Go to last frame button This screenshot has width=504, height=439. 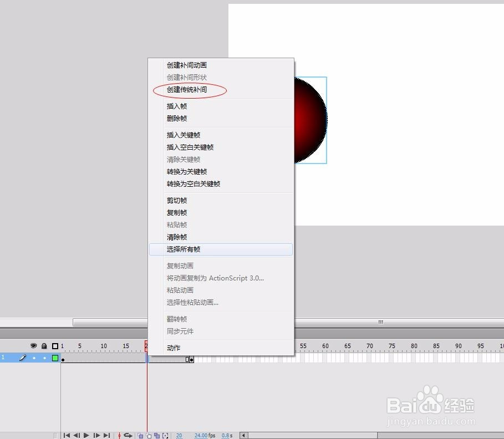pos(106,435)
